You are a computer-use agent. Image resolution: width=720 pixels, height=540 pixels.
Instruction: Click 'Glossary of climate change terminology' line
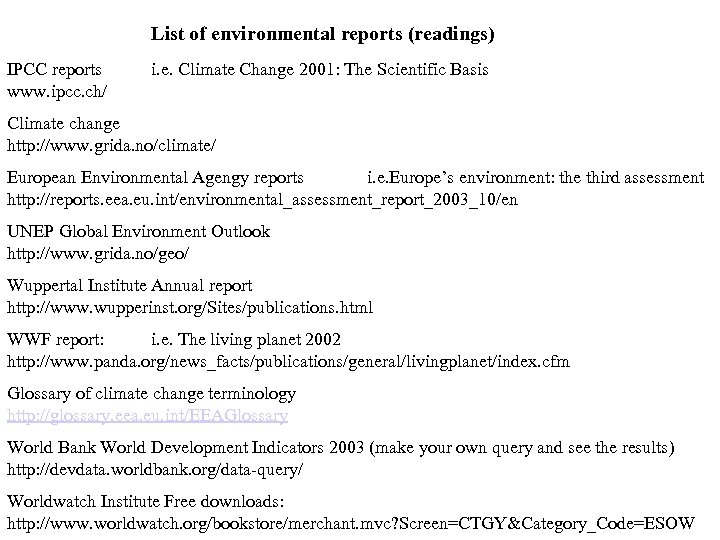pyautogui.click(x=152, y=394)
